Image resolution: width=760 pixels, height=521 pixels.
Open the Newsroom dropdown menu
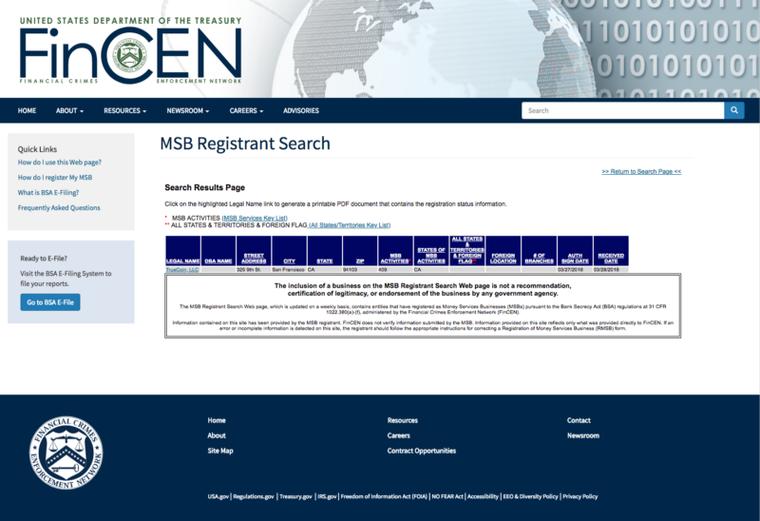188,111
